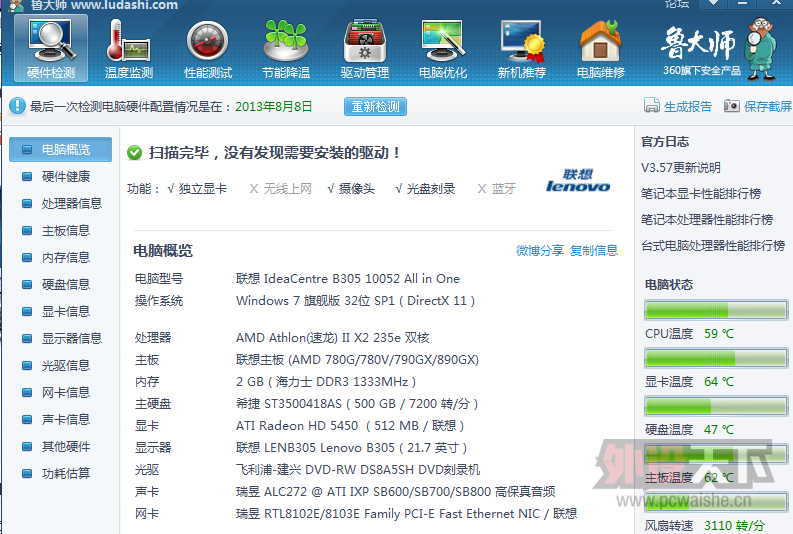Share via 微博分享 link
Screen dimensions: 793x534
tap(540, 250)
